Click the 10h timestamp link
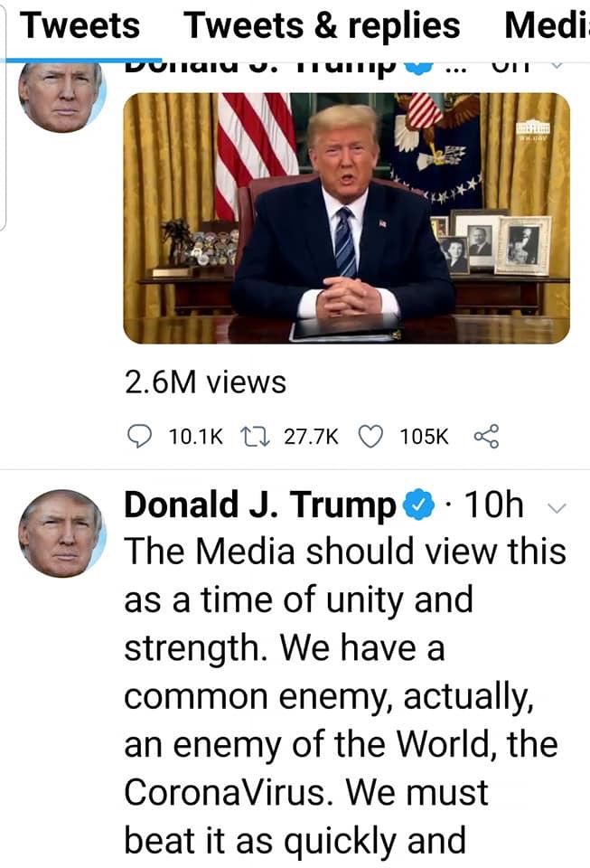The height and width of the screenshot is (868, 590). click(494, 505)
